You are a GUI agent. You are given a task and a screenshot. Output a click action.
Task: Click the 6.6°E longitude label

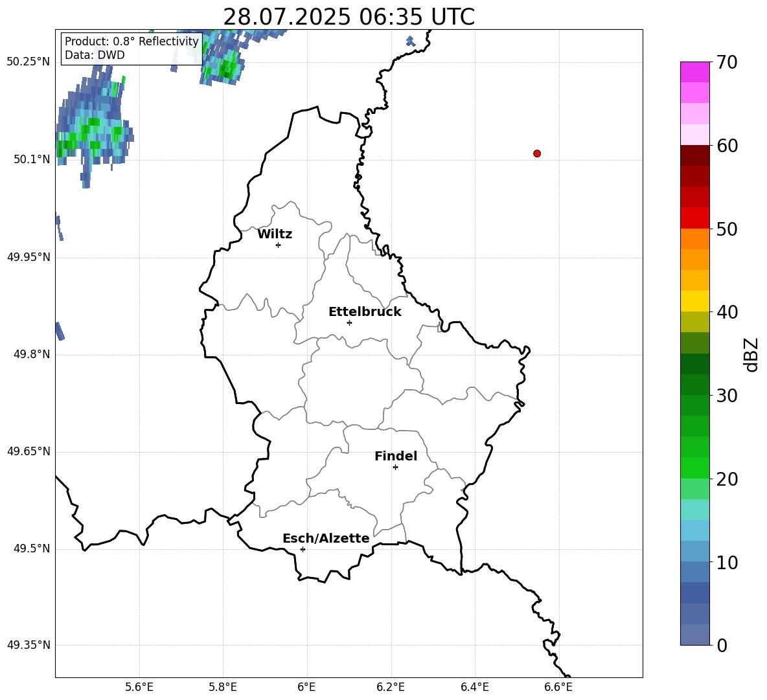click(x=558, y=687)
